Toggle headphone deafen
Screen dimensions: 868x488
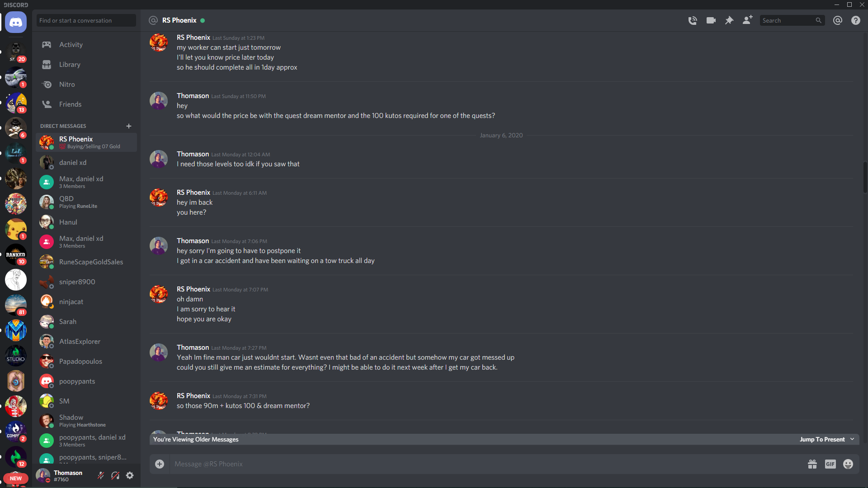click(x=115, y=475)
